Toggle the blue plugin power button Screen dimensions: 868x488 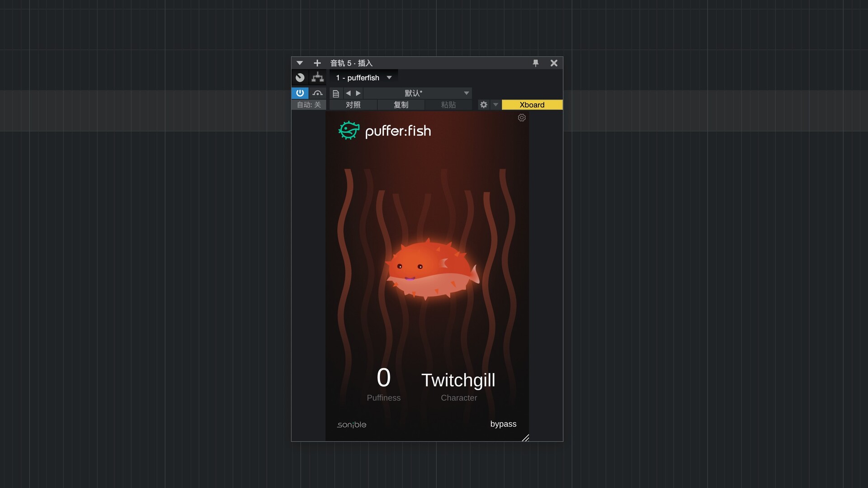[x=300, y=93]
